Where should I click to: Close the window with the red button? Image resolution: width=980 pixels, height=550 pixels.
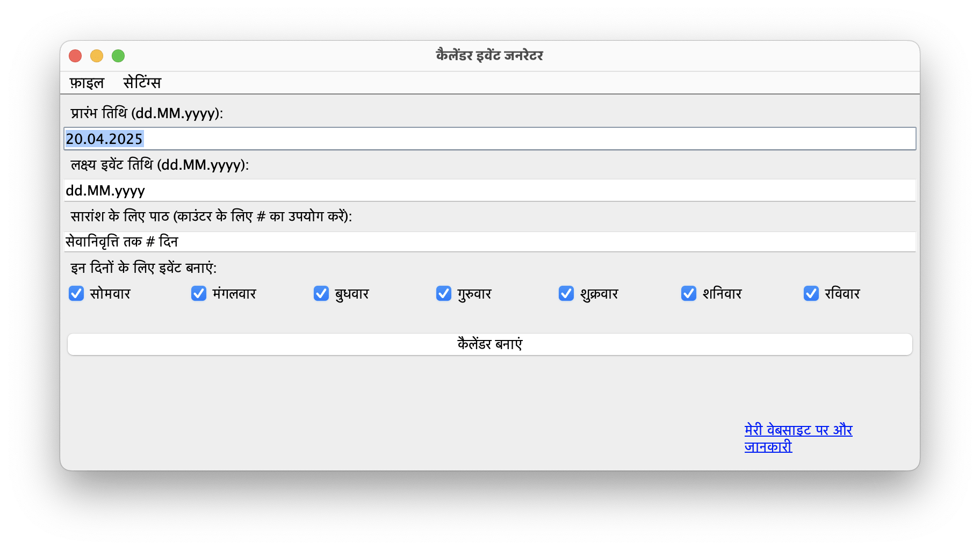click(75, 56)
